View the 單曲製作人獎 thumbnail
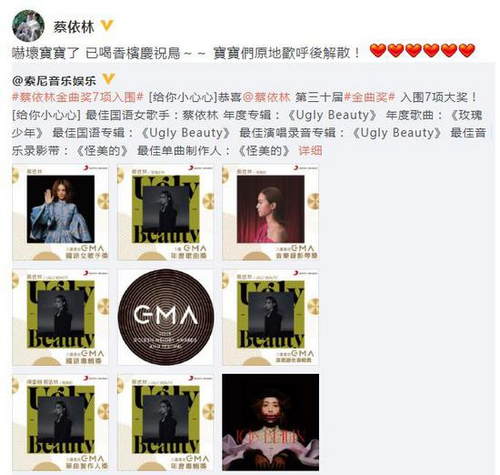Viewport: 500px width, 475px height. click(60, 422)
